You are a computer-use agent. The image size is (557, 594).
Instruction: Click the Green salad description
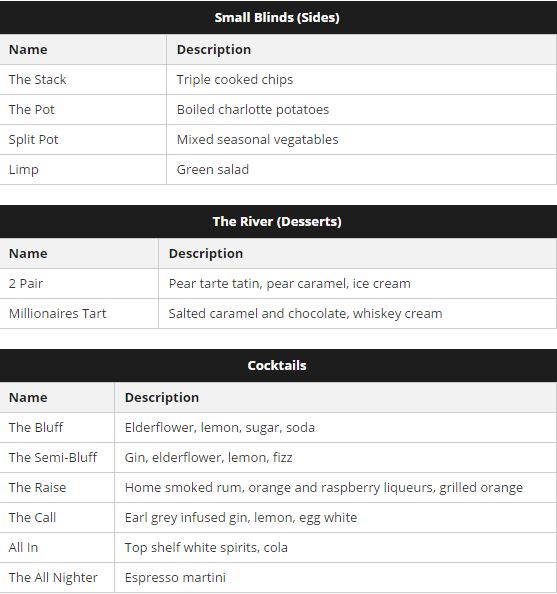coord(213,169)
